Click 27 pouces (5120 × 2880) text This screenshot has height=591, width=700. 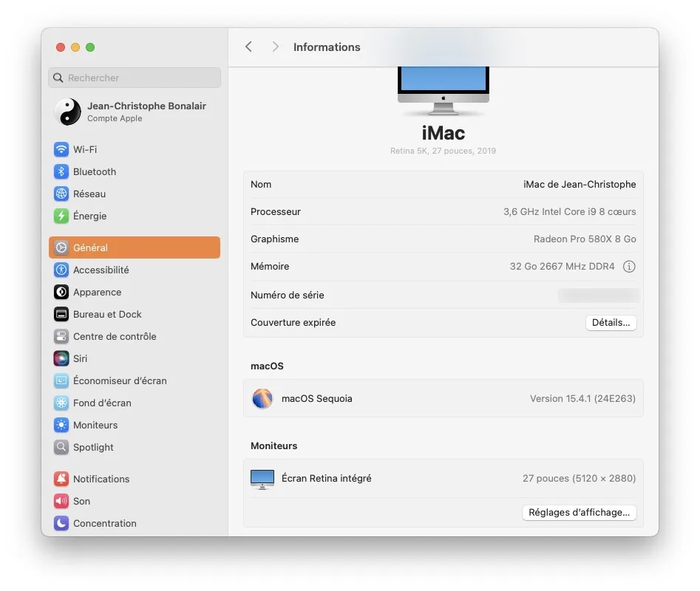point(579,479)
